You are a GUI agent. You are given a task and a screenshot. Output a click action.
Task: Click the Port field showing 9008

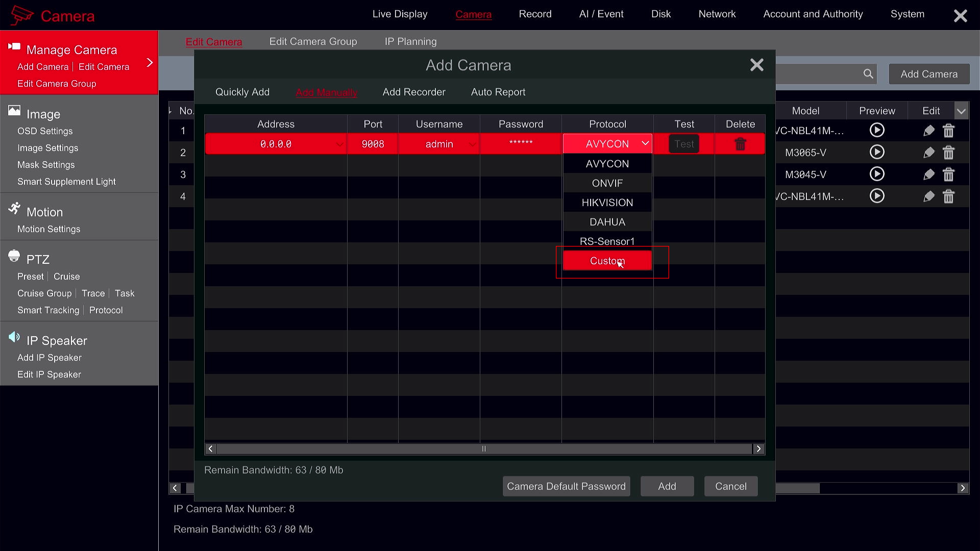coord(373,144)
